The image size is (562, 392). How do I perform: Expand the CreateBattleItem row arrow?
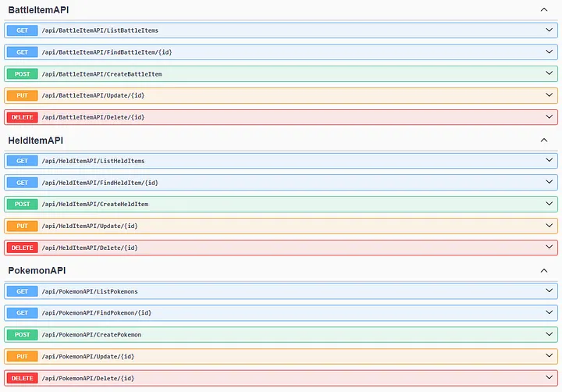pos(549,73)
